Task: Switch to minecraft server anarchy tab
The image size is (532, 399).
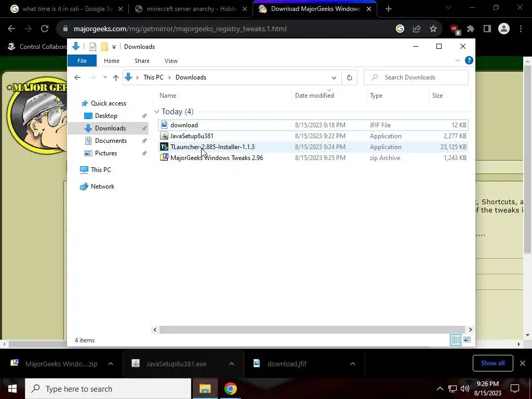Action: point(191,9)
